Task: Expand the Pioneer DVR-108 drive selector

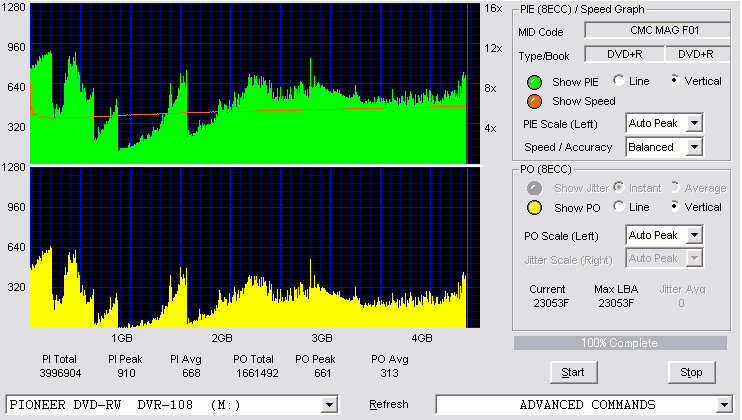Action: coord(329,405)
